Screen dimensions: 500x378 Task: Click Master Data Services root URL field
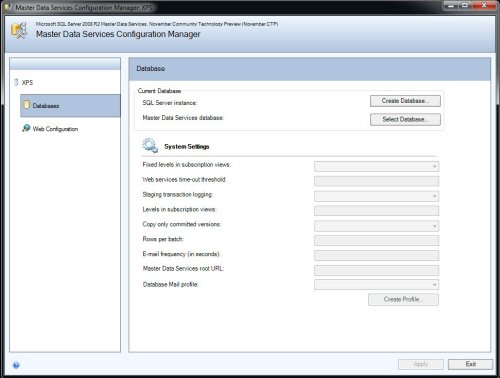coord(376,270)
